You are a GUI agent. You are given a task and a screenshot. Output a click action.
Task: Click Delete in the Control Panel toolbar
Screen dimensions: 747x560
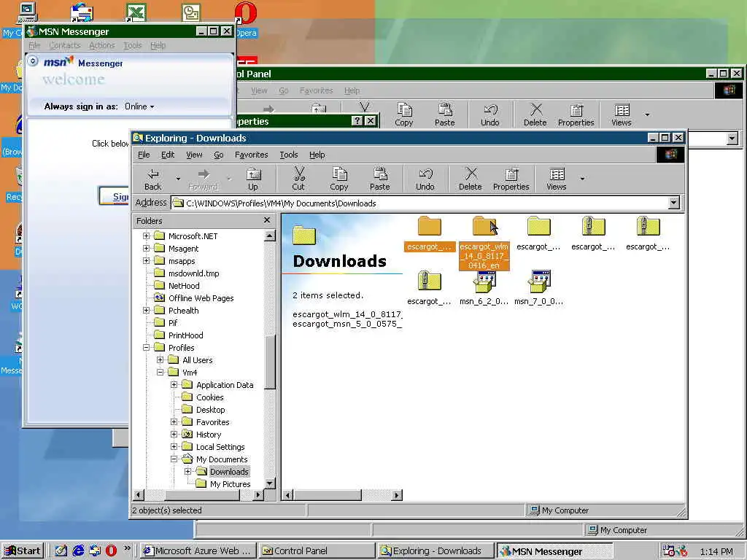click(535, 114)
